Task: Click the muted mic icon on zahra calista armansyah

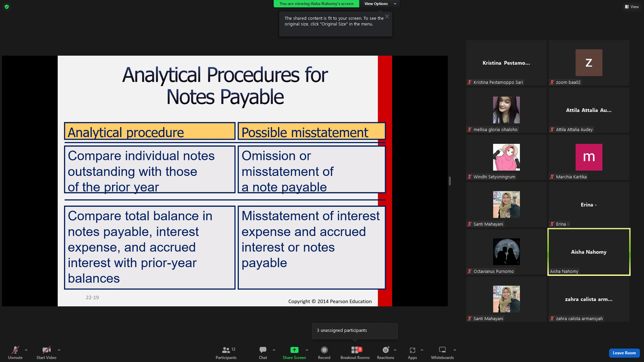Action: point(552,318)
